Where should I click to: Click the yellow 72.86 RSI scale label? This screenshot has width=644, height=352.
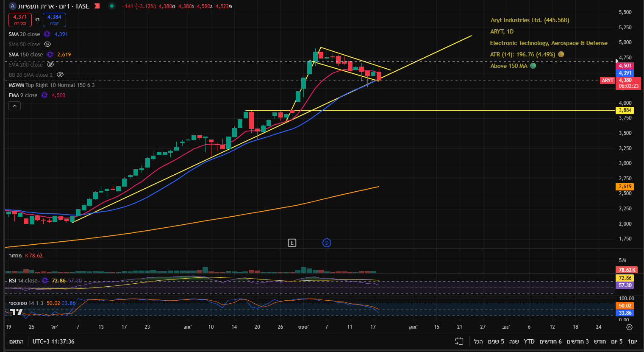point(625,278)
